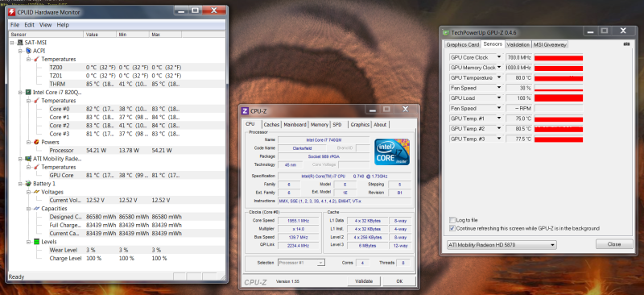Uncheck Continue refreshing in background option
Viewport: 644px width, 295px height.
pos(452,228)
